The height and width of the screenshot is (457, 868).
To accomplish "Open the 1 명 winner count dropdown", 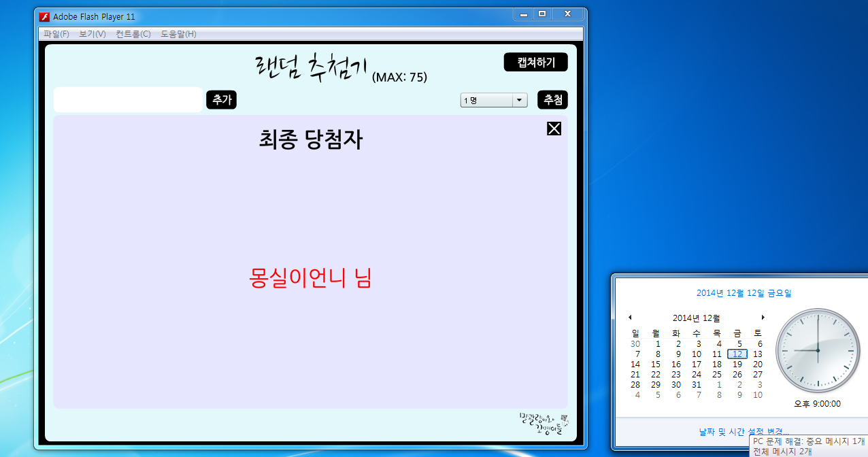I will point(495,100).
